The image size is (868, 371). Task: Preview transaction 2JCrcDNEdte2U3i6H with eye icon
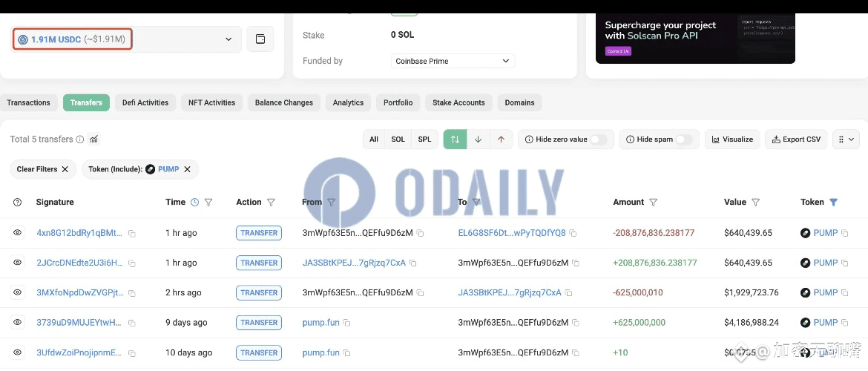tap(17, 263)
